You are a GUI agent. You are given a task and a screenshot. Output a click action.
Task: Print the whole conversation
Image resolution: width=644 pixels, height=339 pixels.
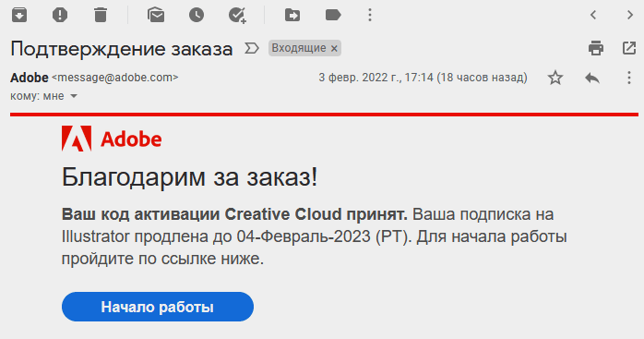[596, 48]
